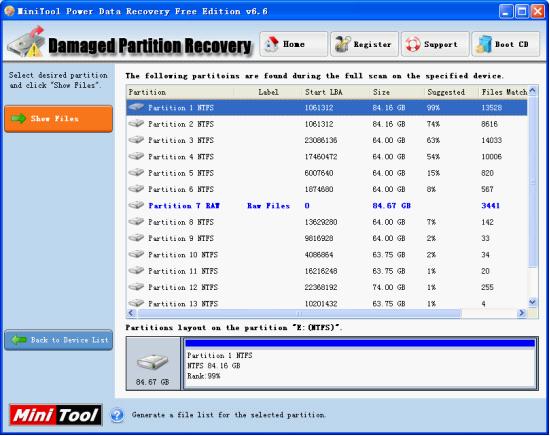Click the blue question mark help icon
Screen dimensions: 550x436
117,415
